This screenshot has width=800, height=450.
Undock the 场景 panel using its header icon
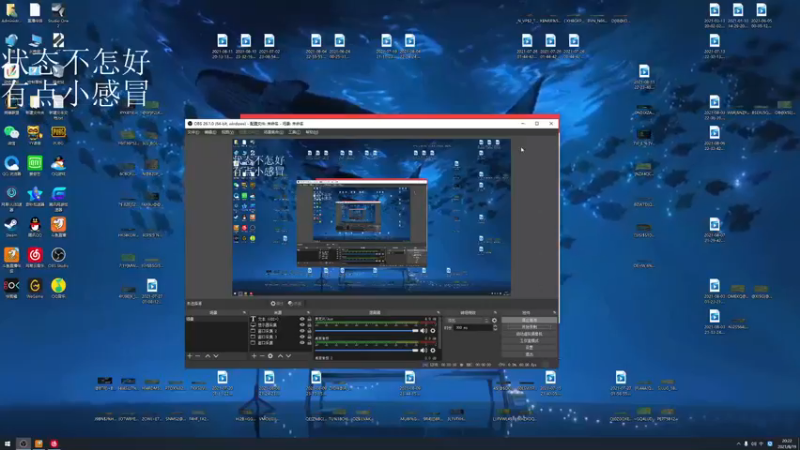click(244, 312)
